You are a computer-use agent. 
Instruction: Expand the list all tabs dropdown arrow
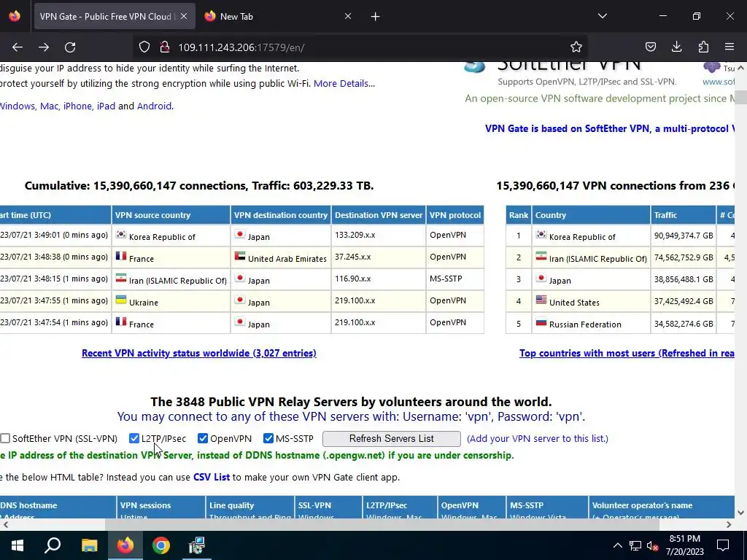coord(602,16)
